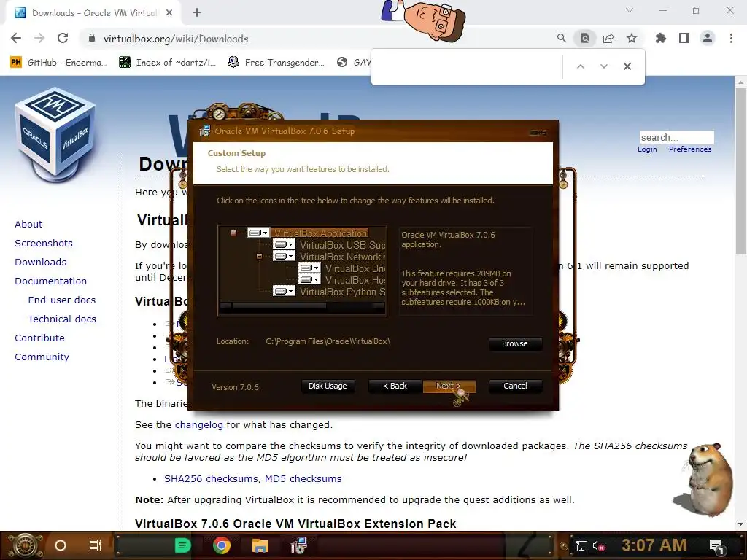
Task: Close the find bar
Action: pyautogui.click(x=627, y=66)
